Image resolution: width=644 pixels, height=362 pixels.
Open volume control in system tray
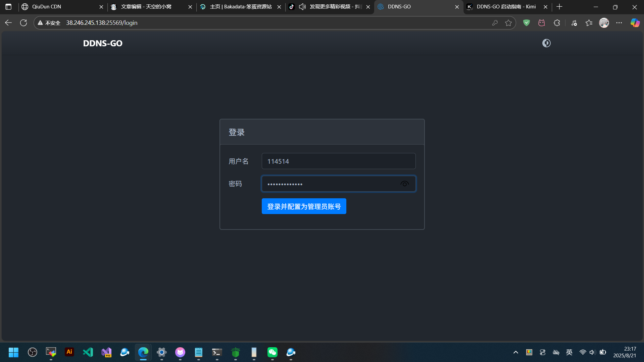592,352
